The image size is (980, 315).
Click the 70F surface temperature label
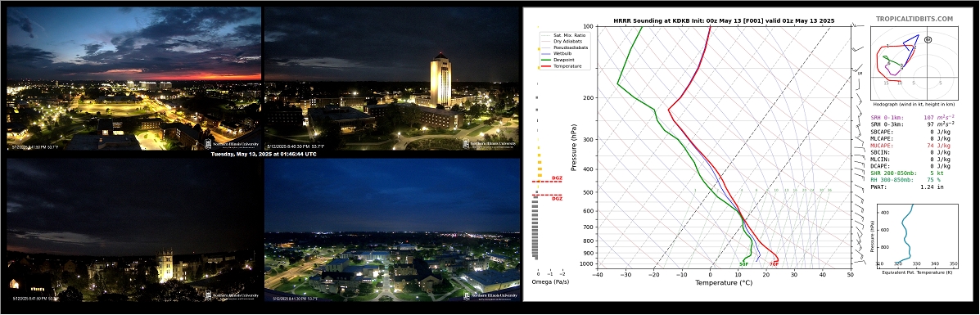[x=774, y=264]
